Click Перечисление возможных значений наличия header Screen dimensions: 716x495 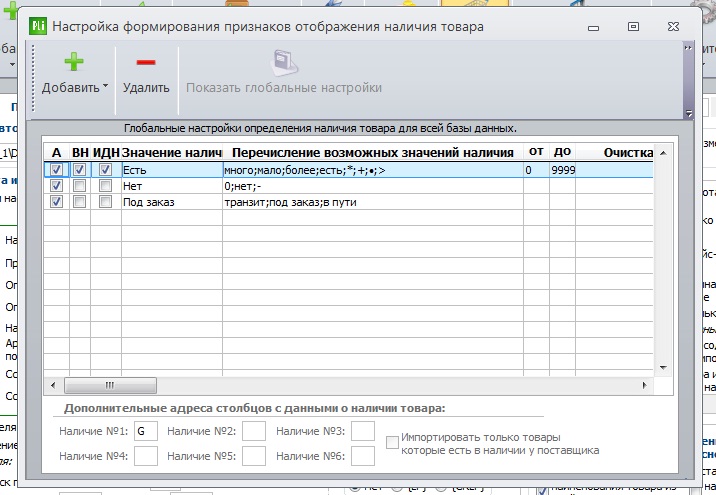tap(373, 152)
